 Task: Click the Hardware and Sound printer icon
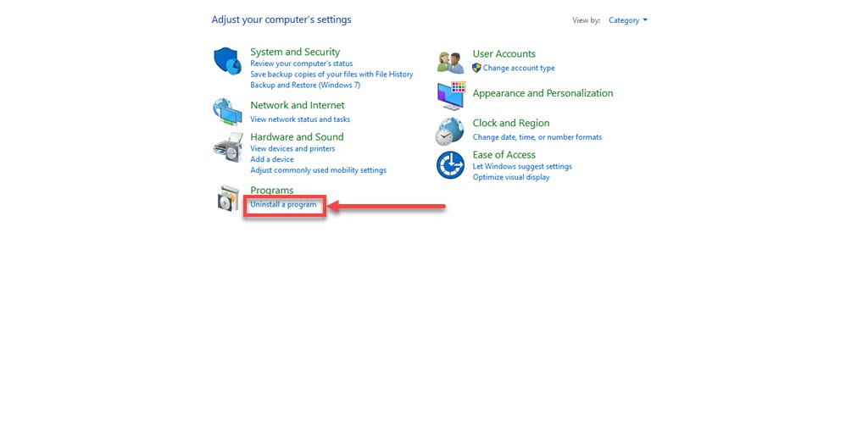click(227, 146)
